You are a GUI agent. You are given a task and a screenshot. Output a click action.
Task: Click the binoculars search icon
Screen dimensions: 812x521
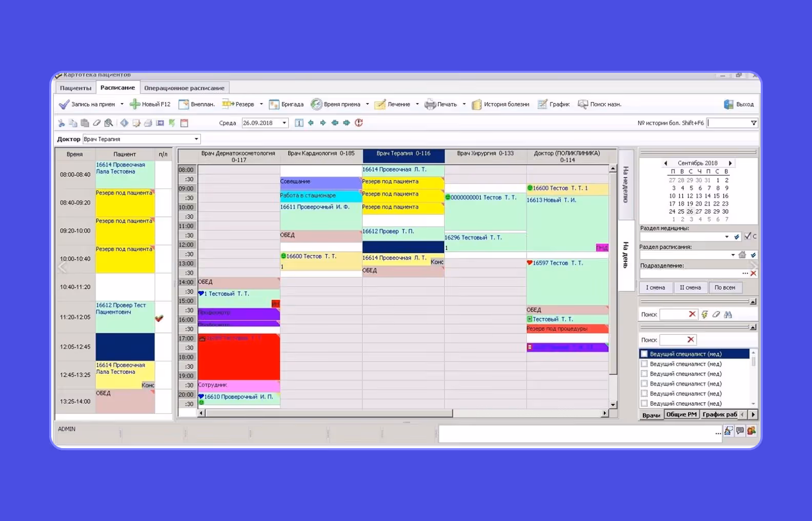728,314
